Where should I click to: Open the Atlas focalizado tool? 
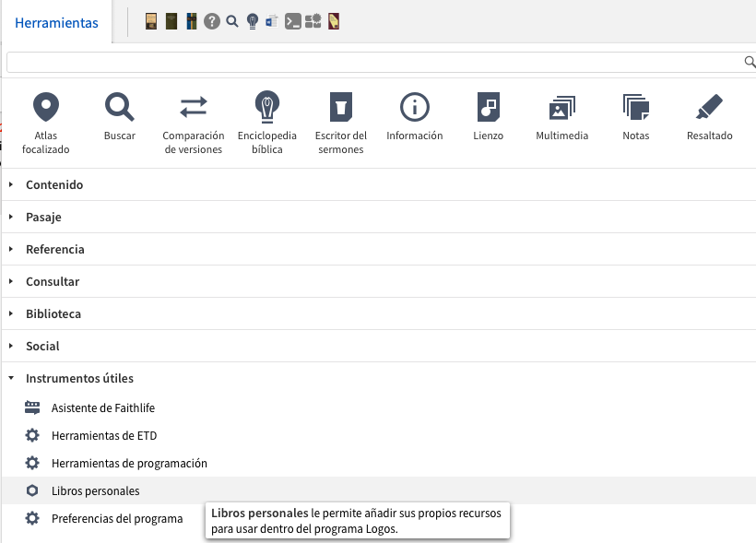click(x=46, y=108)
